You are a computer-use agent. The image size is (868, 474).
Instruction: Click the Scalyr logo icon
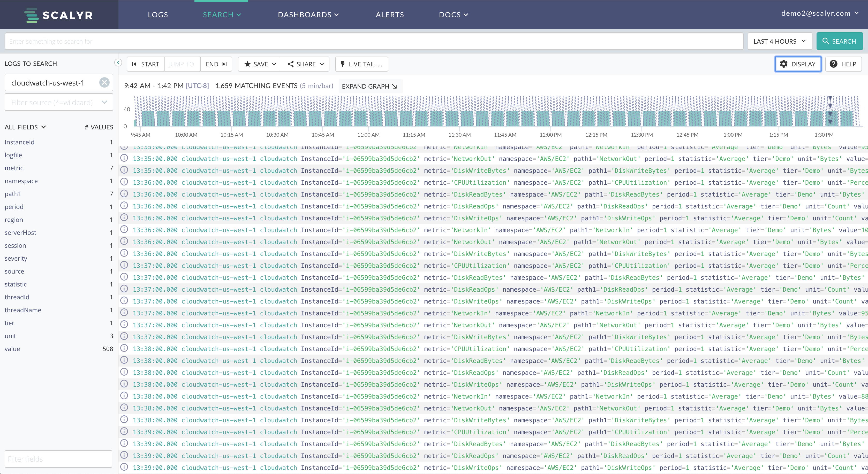pos(32,15)
